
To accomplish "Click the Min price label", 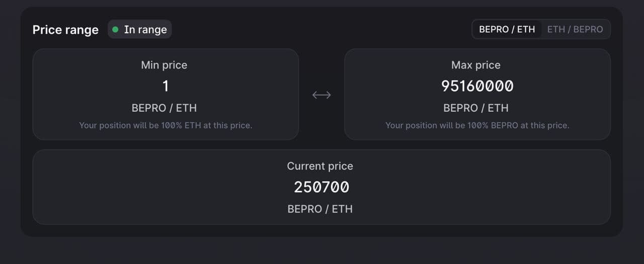I will click(164, 65).
